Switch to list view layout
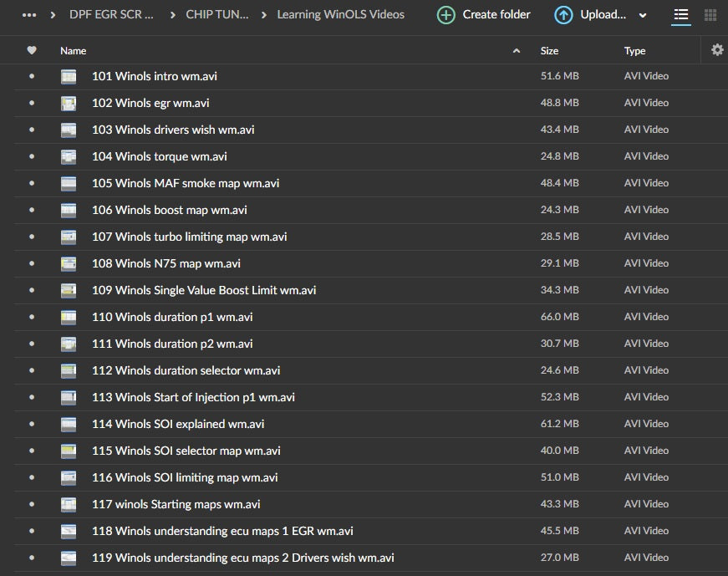 (681, 15)
